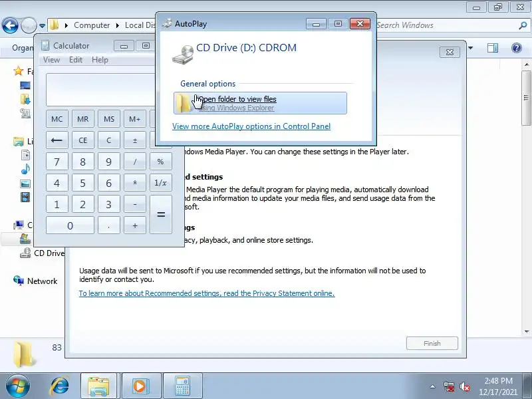Select the Music library icon
This screenshot has width=532, height=399.
tap(25, 169)
